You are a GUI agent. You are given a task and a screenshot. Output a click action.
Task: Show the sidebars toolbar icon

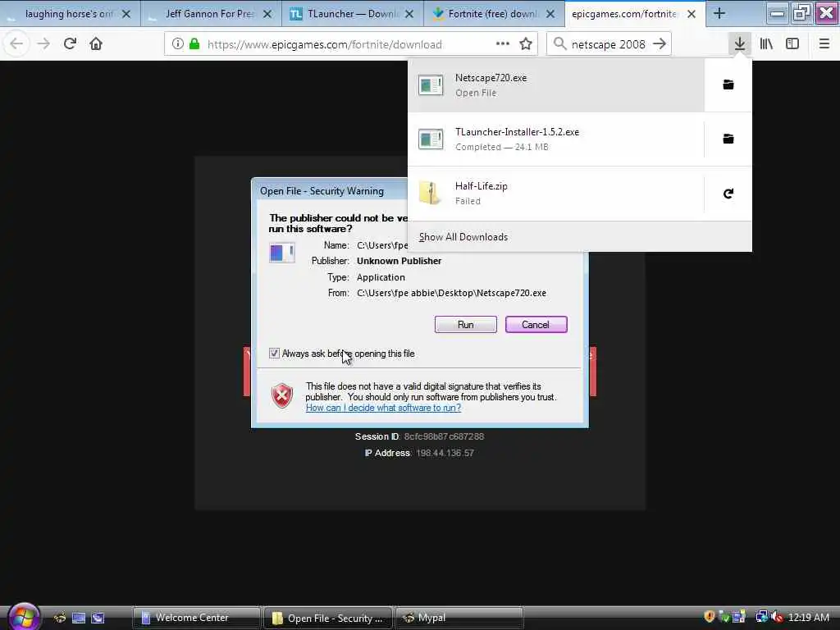(792, 44)
